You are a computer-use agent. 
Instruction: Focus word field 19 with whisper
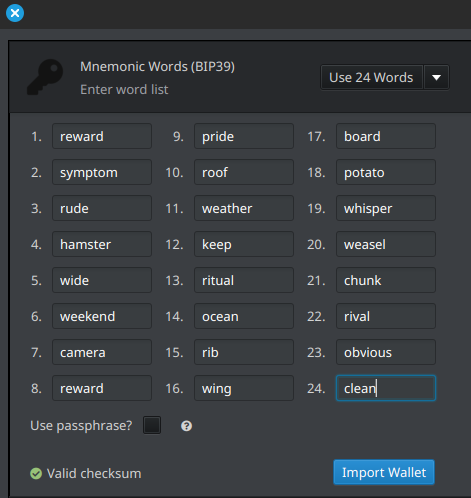click(x=386, y=208)
